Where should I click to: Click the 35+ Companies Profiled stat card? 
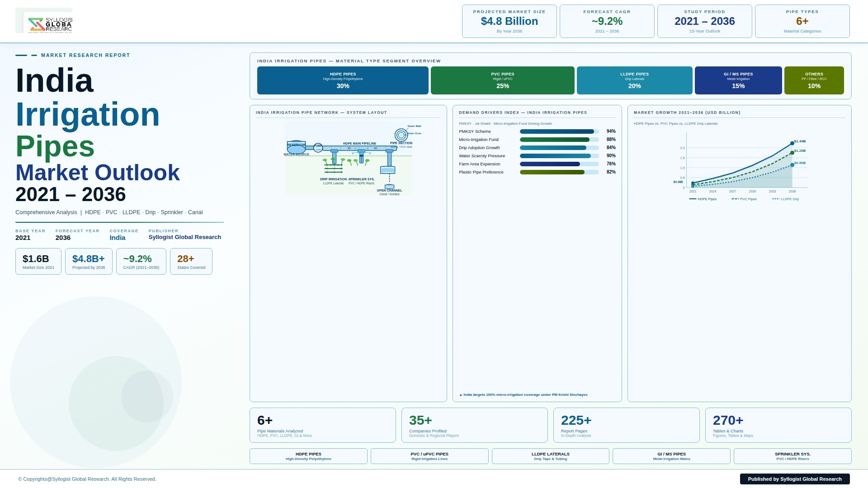tap(475, 425)
